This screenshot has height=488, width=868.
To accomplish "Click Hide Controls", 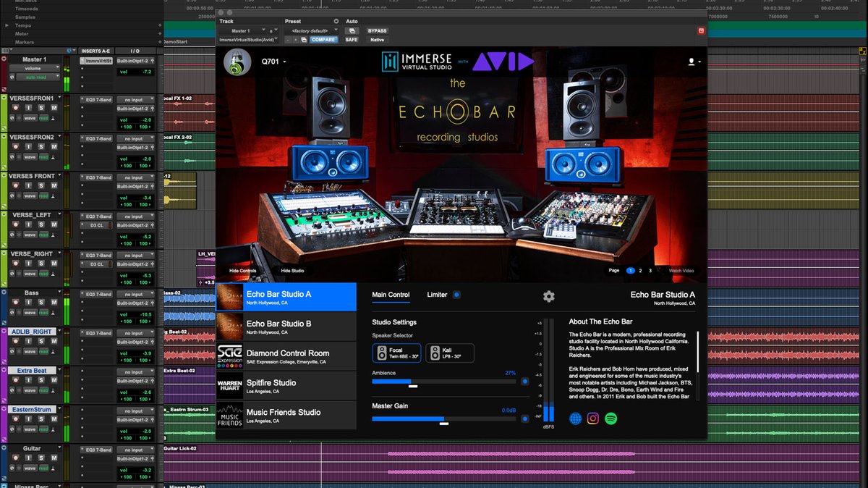I will pos(243,271).
